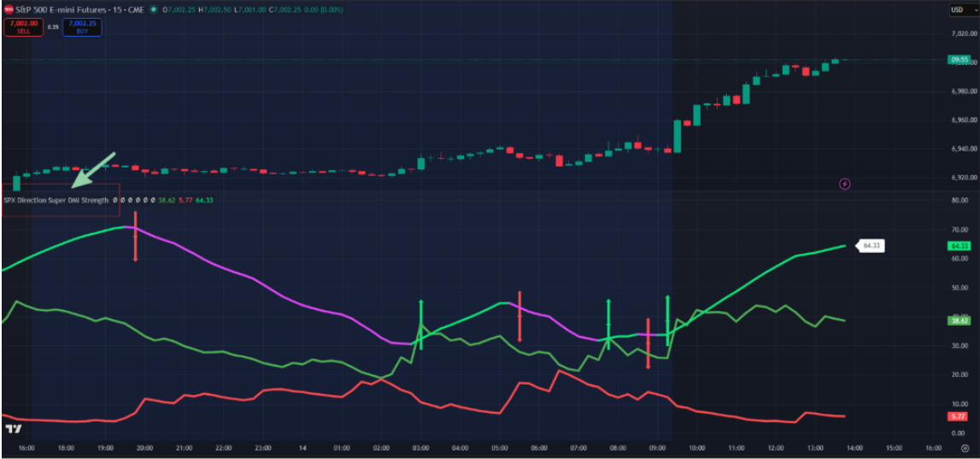Click the blue BUY 7,002.25 button
The image size is (980, 459).
point(83,27)
